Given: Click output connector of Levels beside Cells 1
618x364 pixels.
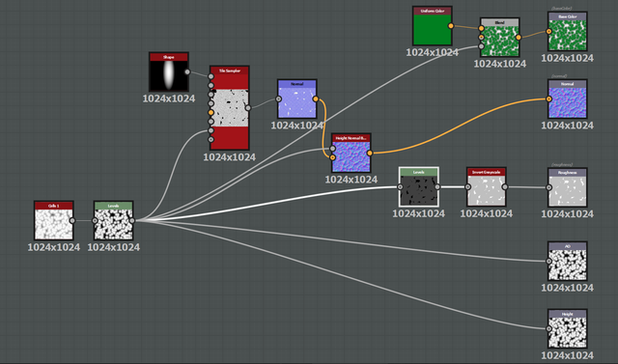Looking at the screenshot, I should [132, 220].
